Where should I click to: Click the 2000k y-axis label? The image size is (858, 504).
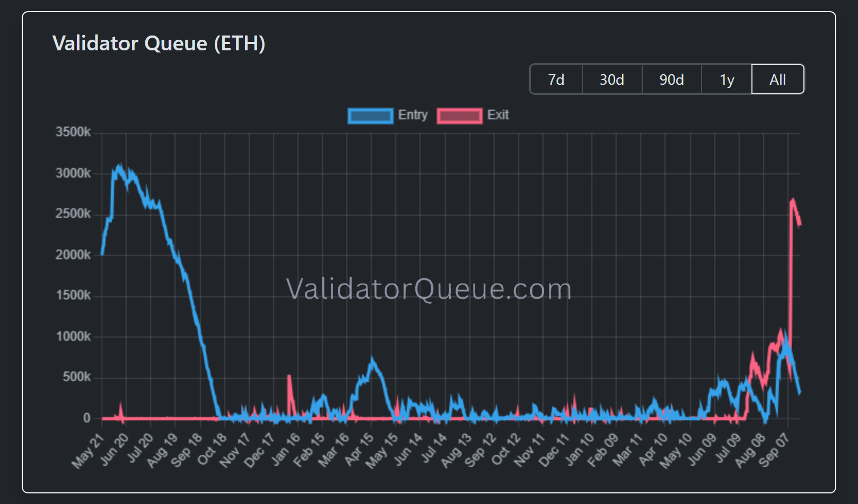[x=73, y=255]
